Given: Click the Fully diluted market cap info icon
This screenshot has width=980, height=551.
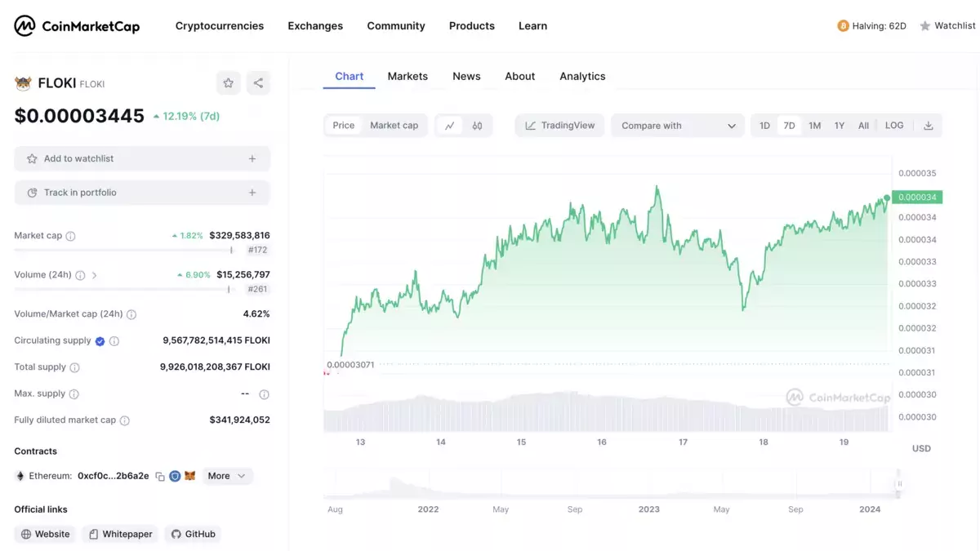Looking at the screenshot, I should pyautogui.click(x=125, y=420).
